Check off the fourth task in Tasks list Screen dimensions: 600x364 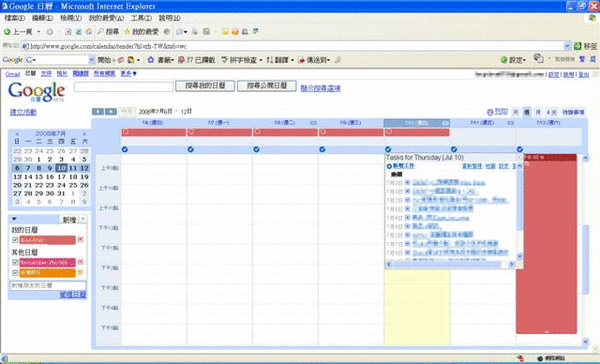click(x=408, y=209)
